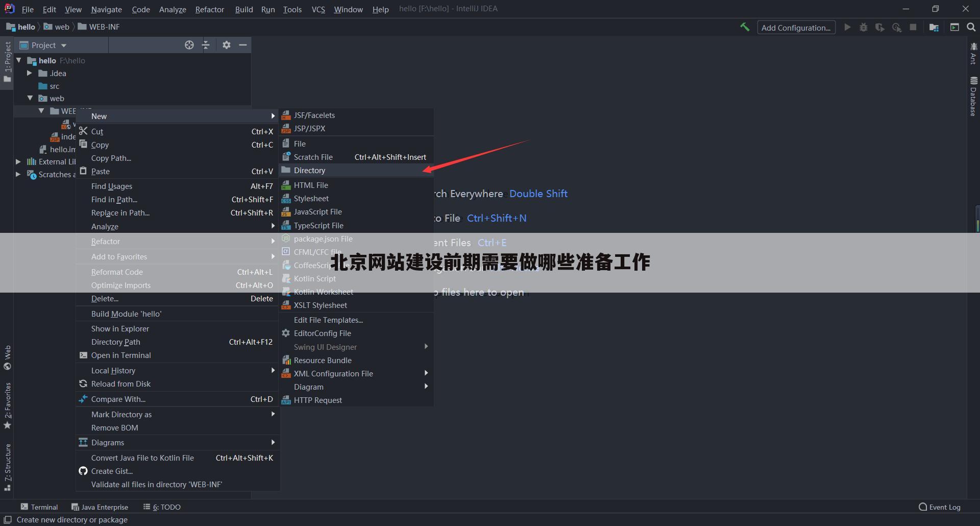
Task: Click the Debug bug icon
Action: pyautogui.click(x=864, y=27)
